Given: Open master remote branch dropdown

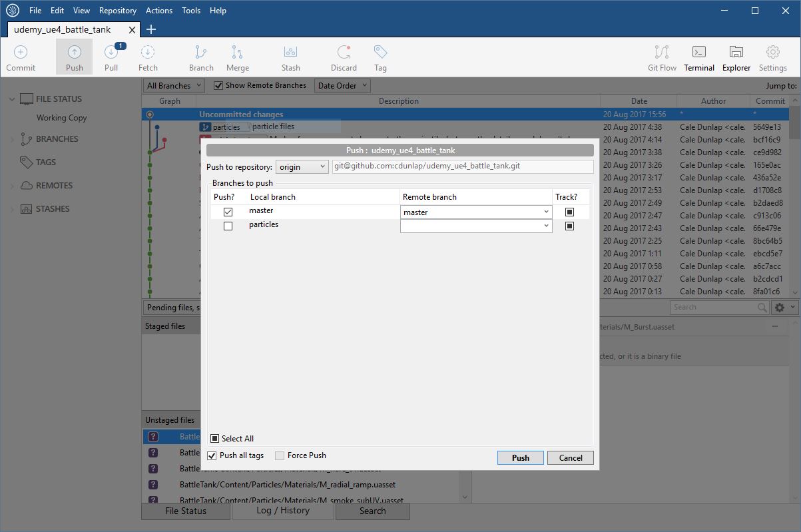Looking at the screenshot, I should [476, 212].
